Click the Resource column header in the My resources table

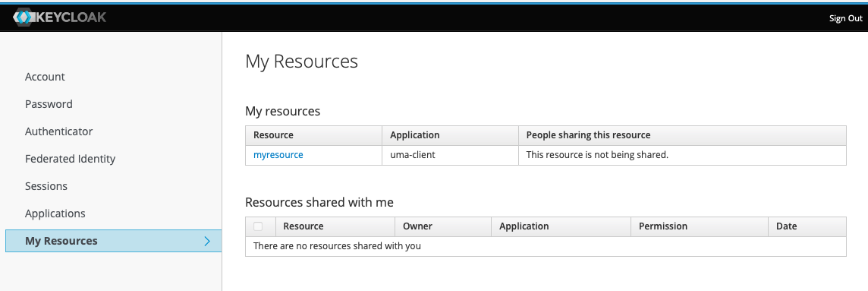tap(314, 135)
